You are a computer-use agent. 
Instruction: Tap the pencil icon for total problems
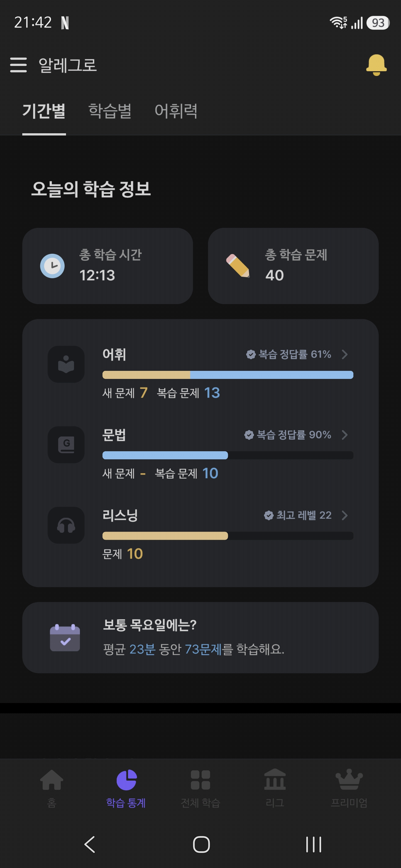(238, 266)
